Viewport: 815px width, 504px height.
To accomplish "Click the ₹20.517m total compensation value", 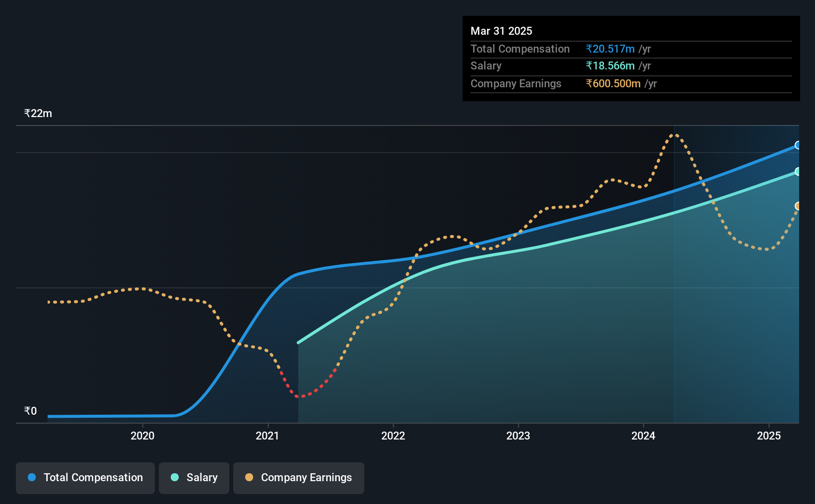I will tap(610, 49).
